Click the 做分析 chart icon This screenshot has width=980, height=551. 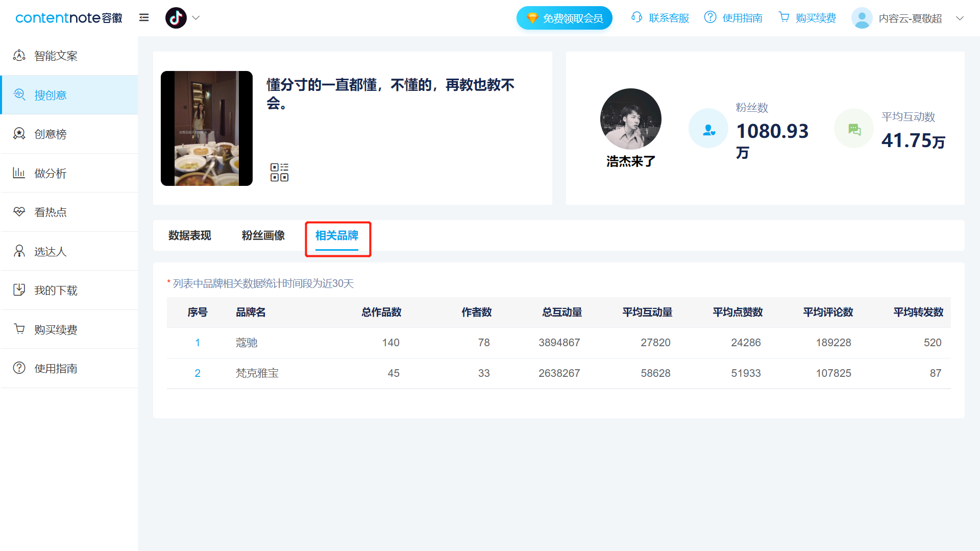(x=19, y=173)
